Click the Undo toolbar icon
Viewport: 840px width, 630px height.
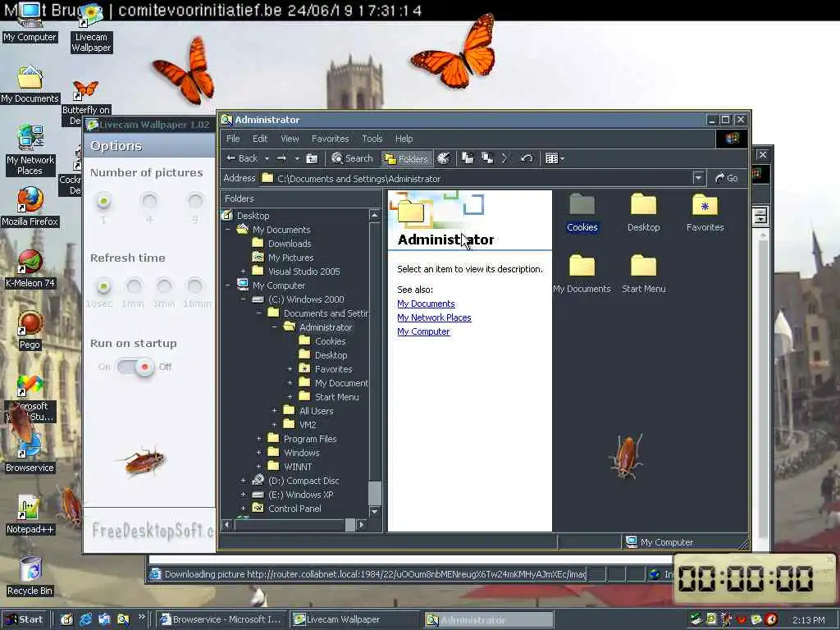click(x=527, y=158)
